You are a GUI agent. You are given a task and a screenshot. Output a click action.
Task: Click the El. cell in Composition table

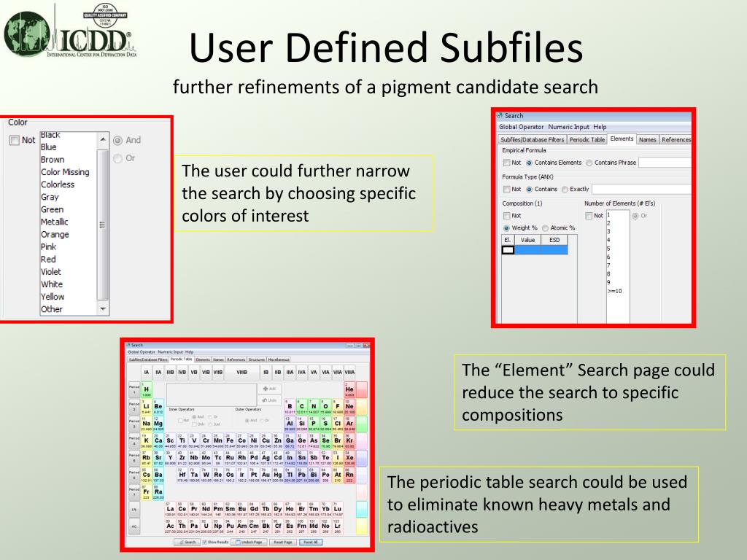click(508, 250)
